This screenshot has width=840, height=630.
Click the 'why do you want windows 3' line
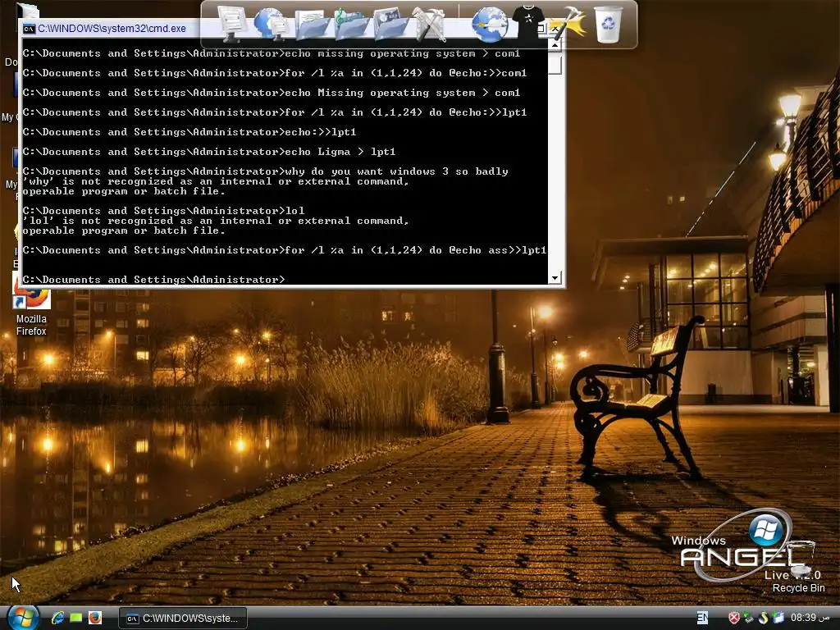click(265, 171)
